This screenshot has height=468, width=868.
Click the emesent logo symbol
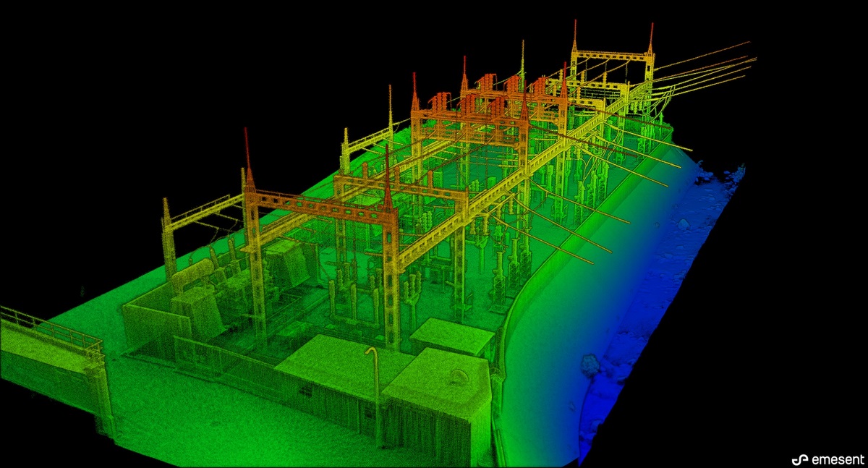799,459
